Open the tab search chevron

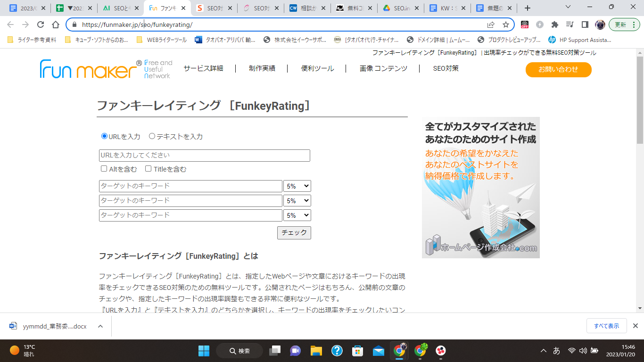pos(568,7)
